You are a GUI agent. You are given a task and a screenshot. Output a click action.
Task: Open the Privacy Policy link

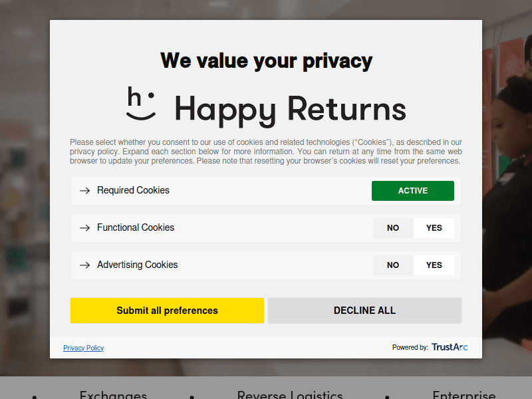coord(84,348)
